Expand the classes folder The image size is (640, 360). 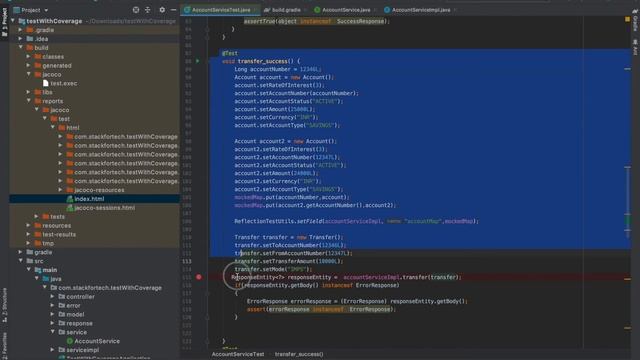point(29,57)
